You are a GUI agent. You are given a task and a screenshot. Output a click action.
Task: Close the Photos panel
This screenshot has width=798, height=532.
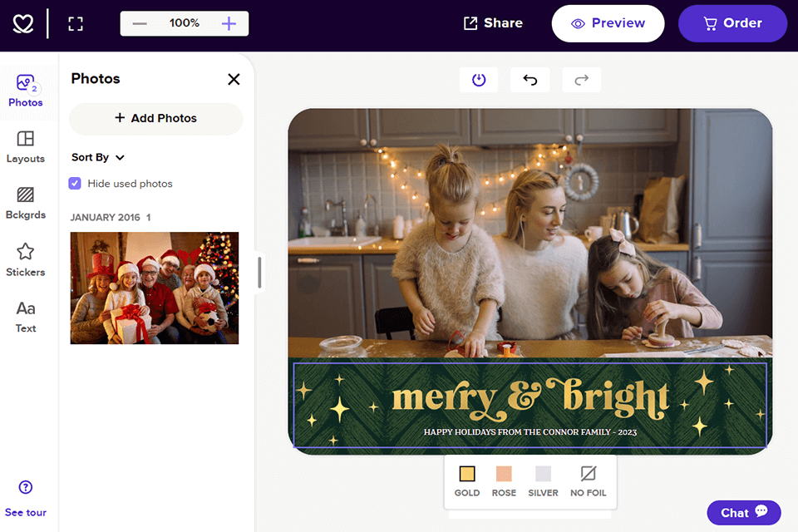tap(234, 80)
